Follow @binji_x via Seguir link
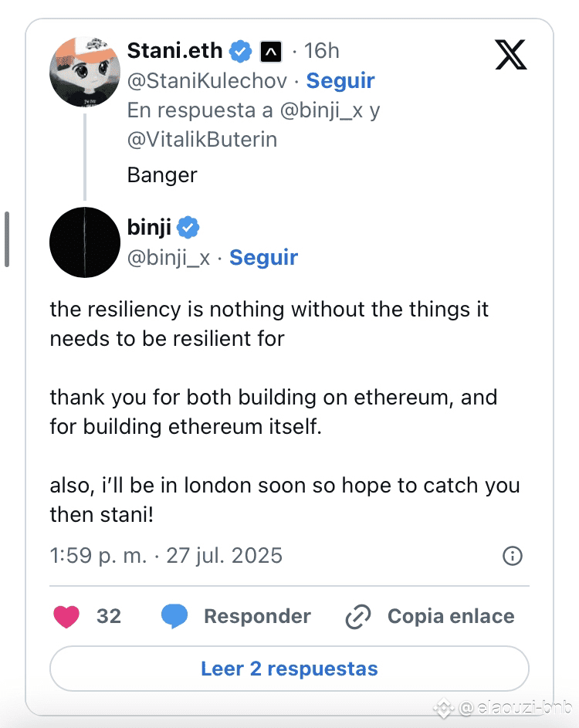Screen dimensions: 579x728 [x=264, y=257]
